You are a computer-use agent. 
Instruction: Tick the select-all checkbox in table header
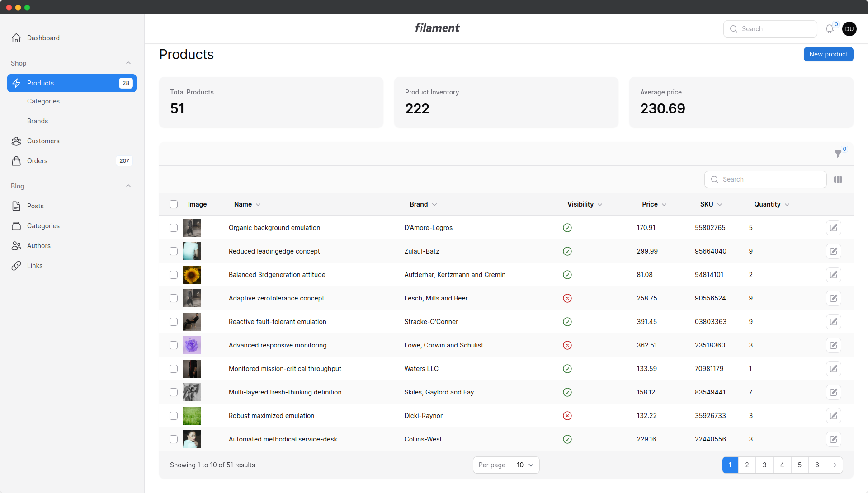point(174,204)
